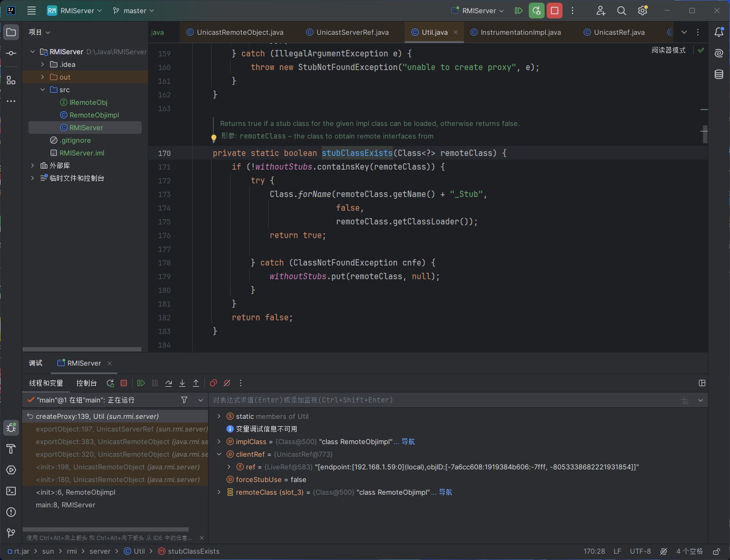Rerun RMIServer in debug panel toolbar
730x560 pixels.
(x=110, y=384)
